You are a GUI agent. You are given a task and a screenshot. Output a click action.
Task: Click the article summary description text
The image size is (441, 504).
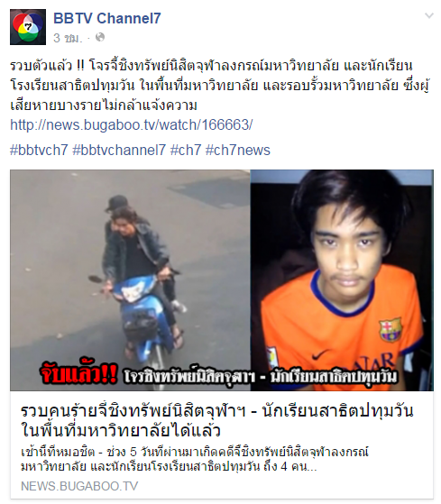click(195, 459)
